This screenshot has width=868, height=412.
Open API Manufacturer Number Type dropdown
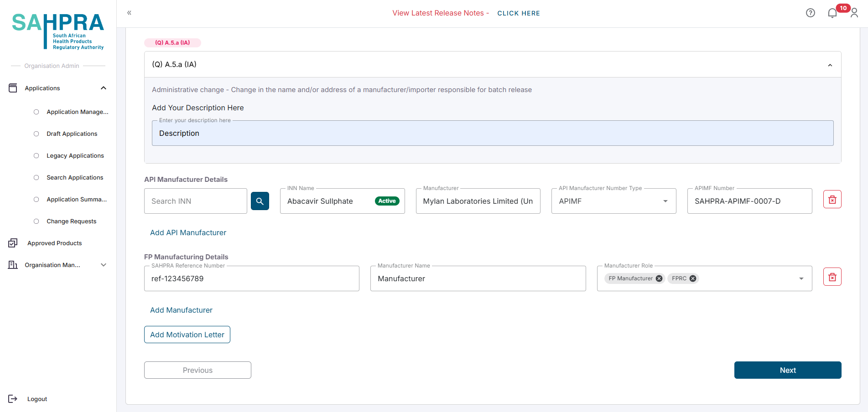click(665, 201)
